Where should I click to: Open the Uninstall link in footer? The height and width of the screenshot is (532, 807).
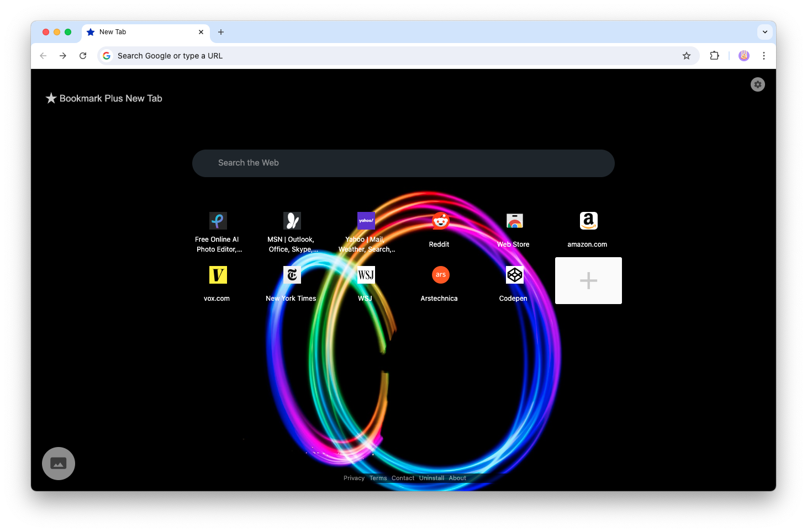tap(431, 478)
